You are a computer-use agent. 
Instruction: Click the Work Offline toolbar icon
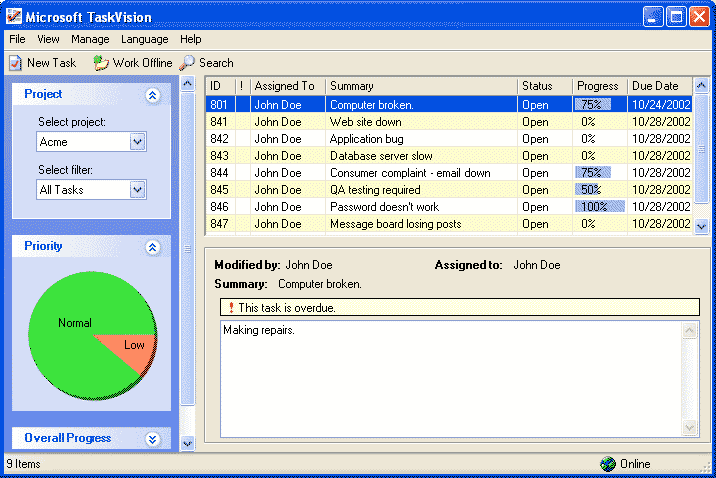pos(101,63)
